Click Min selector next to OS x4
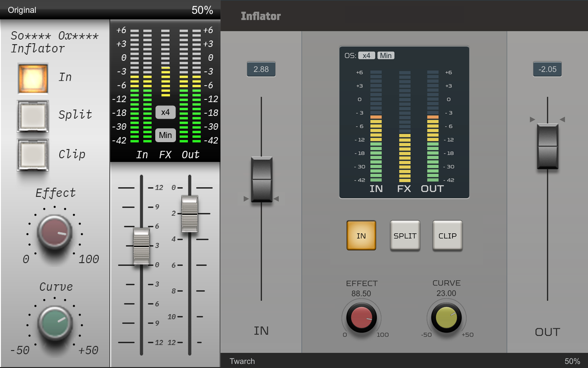 click(386, 56)
